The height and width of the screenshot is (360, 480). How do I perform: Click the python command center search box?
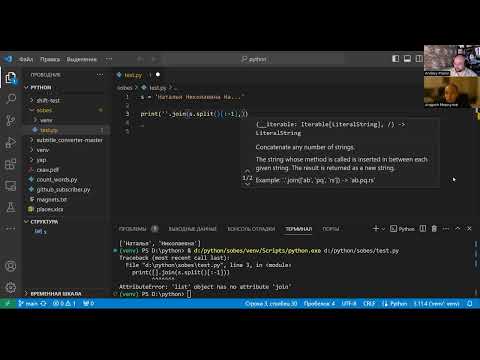click(255, 59)
